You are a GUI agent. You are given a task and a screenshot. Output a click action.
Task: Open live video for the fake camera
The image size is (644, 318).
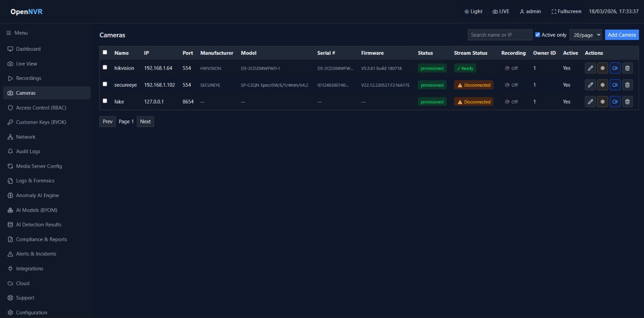coord(615,102)
